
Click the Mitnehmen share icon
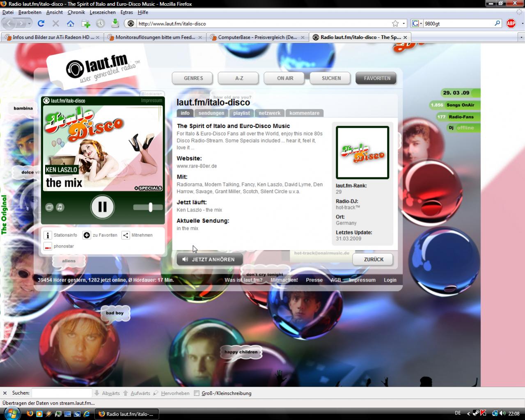(126, 235)
